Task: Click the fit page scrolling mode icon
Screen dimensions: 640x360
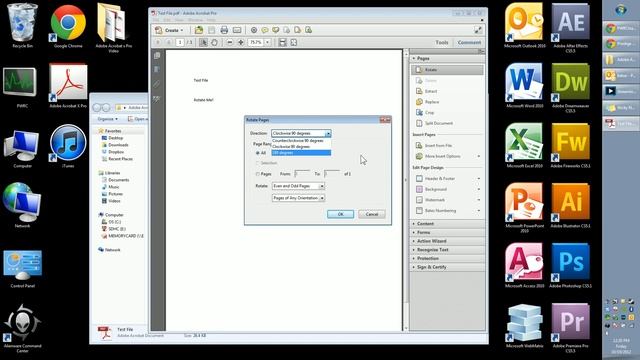Action: (282, 42)
